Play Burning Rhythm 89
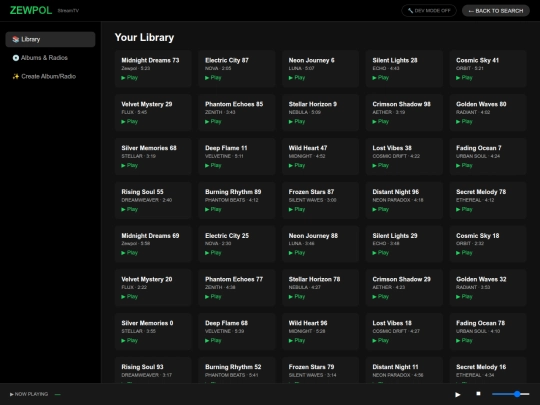The width and height of the screenshot is (540, 405). coord(213,209)
